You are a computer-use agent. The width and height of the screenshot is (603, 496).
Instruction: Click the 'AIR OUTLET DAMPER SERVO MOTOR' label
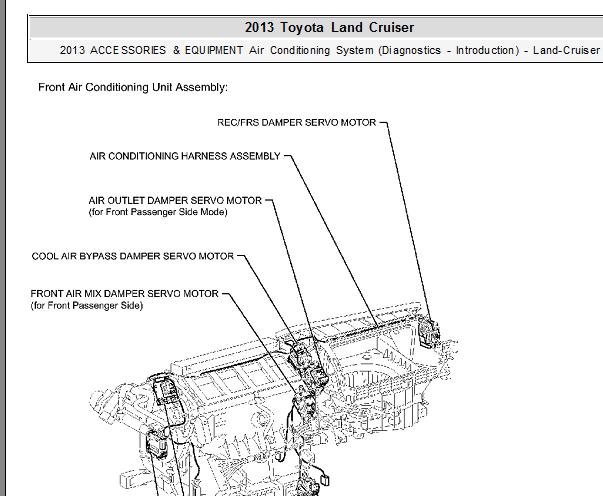[x=175, y=201]
